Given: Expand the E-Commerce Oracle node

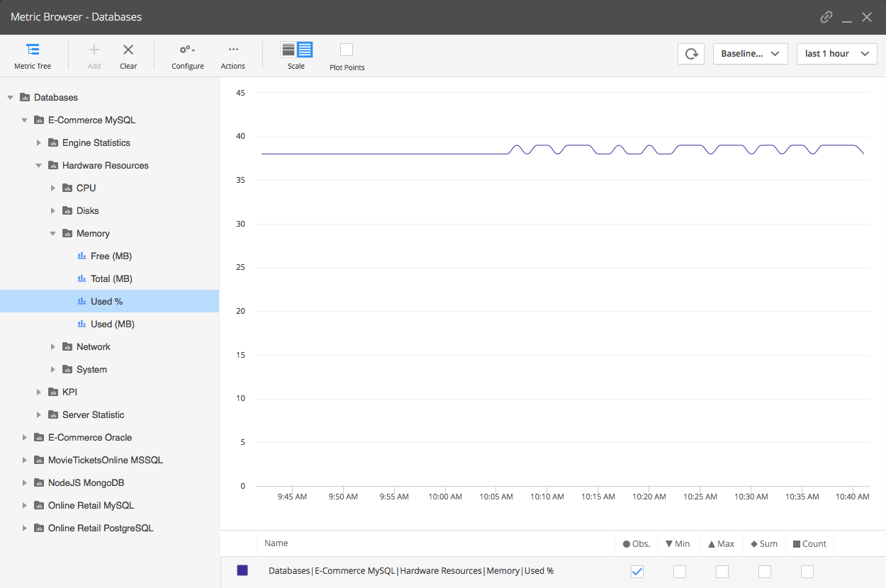Looking at the screenshot, I should 25,437.
